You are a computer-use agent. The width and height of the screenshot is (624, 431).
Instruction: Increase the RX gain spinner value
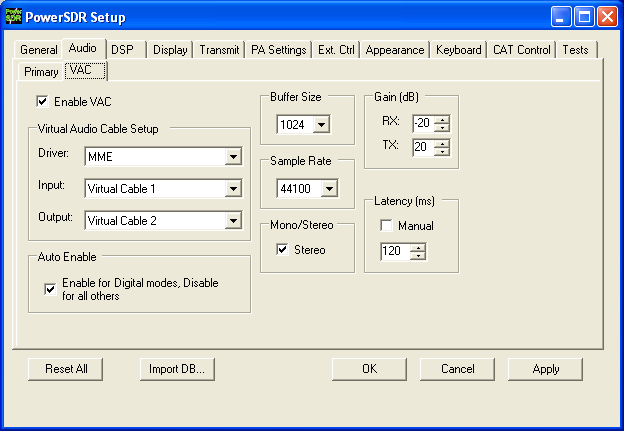[x=442, y=119]
